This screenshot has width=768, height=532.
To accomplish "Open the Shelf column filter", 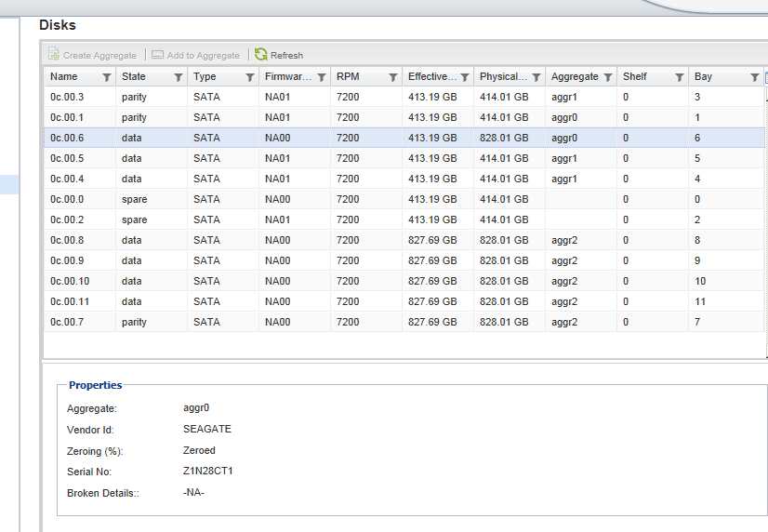I will click(x=680, y=77).
